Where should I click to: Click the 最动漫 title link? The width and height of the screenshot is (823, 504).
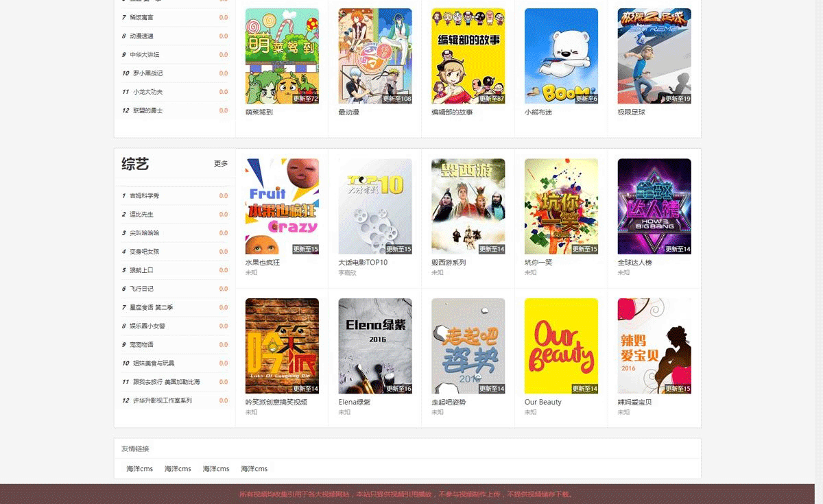(349, 112)
